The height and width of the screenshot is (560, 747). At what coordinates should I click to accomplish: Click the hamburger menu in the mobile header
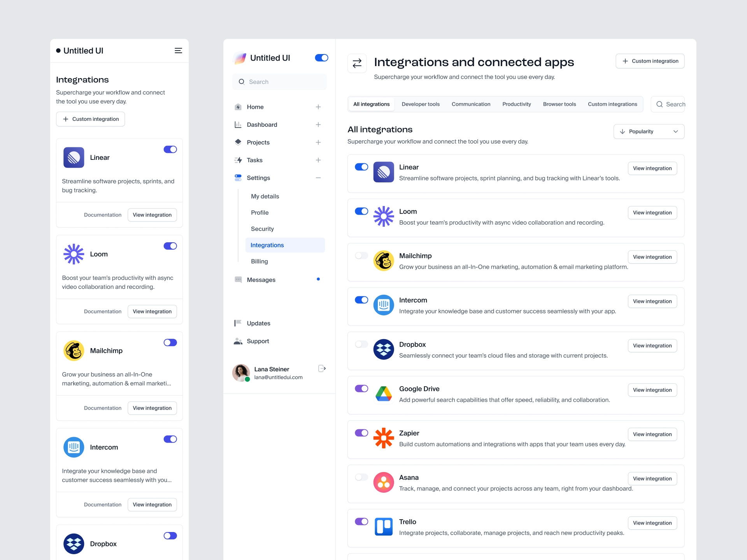(x=179, y=51)
